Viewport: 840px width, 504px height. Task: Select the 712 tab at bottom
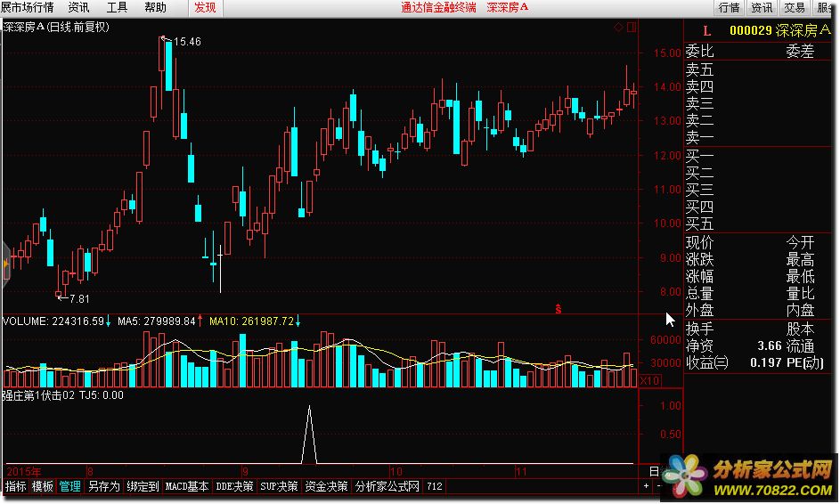tap(435, 486)
